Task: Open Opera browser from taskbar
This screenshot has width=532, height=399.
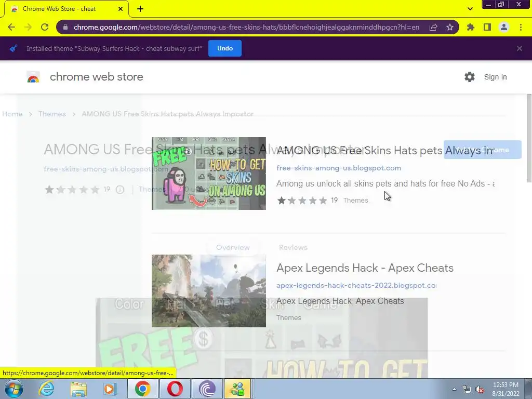Action: [x=175, y=389]
